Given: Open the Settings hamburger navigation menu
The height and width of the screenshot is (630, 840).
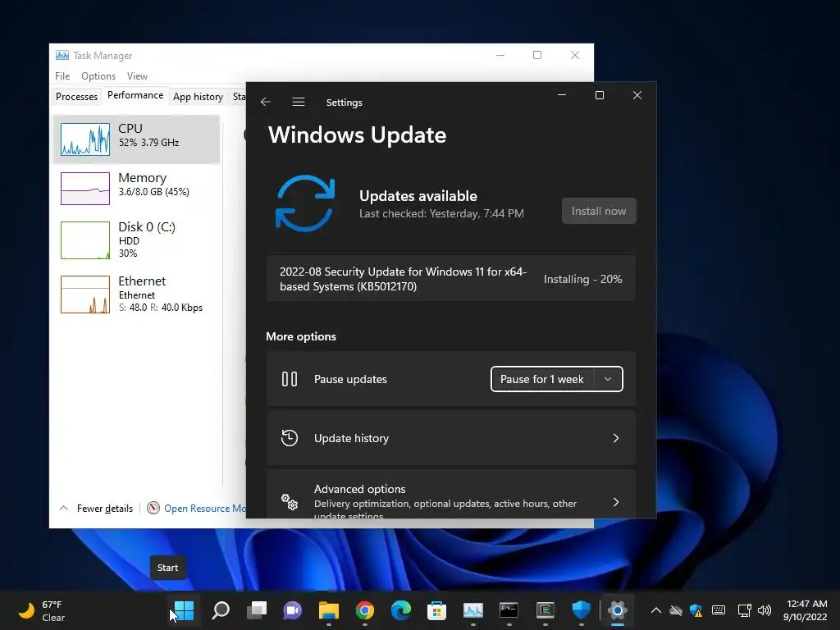Looking at the screenshot, I should [x=299, y=102].
